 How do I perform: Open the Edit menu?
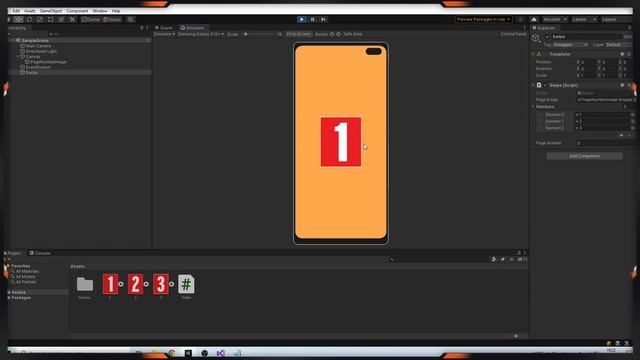point(16,11)
